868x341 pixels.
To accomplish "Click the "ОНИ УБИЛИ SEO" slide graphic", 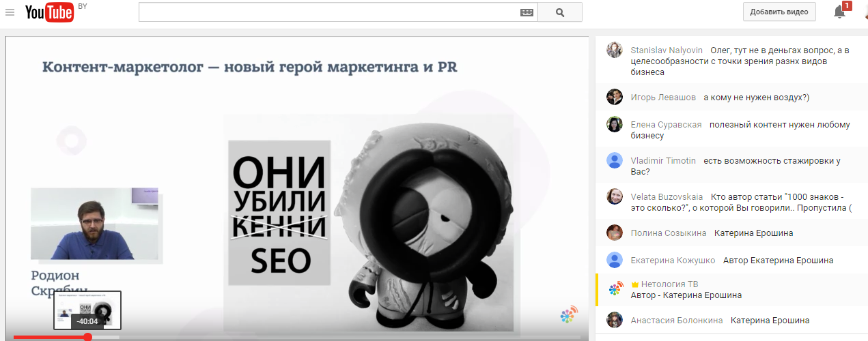I will (279, 212).
